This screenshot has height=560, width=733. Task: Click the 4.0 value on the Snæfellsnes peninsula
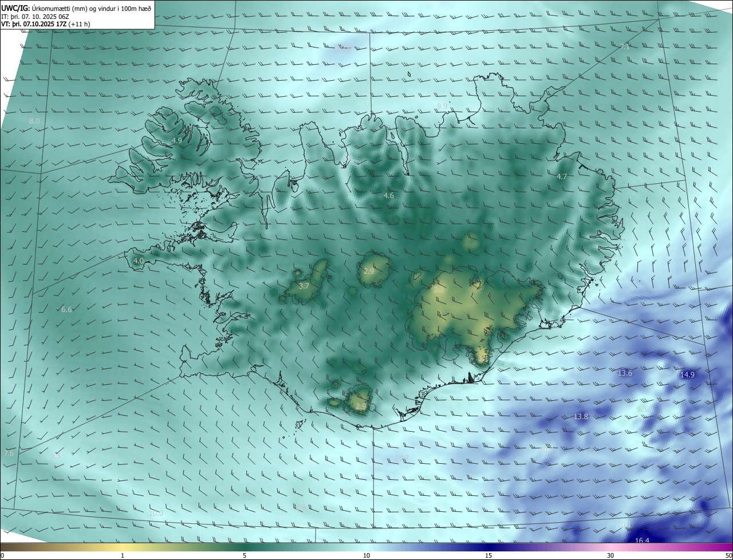tap(138, 261)
